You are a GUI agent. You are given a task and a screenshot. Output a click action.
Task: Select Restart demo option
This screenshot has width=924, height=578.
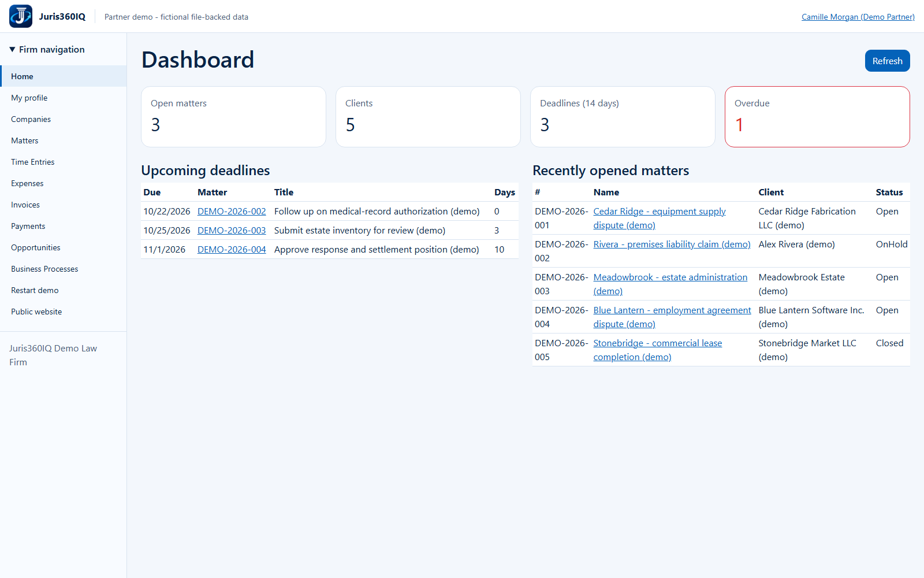(64, 290)
